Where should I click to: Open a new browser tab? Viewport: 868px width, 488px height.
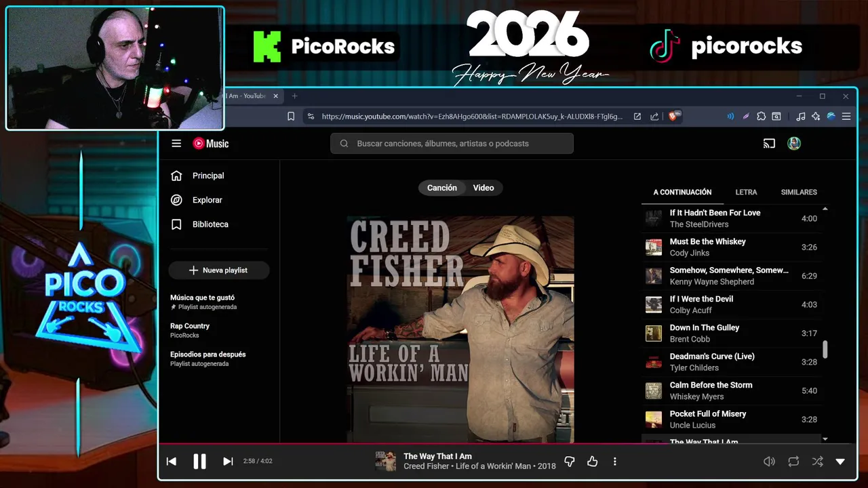[294, 96]
